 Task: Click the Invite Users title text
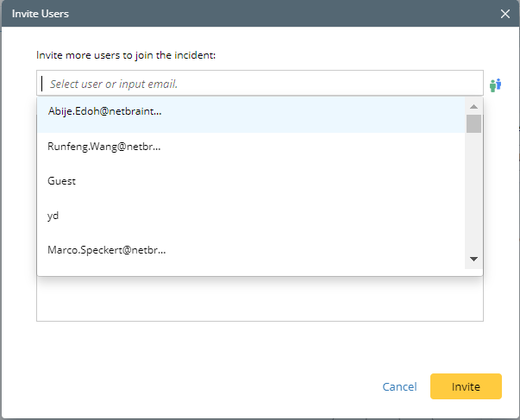tap(41, 14)
